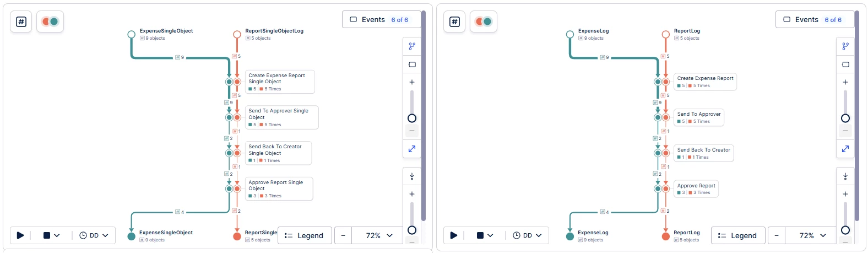Screen dimensions: 868x253
Task: Click the zoom minus button in right panel
Action: tap(777, 235)
